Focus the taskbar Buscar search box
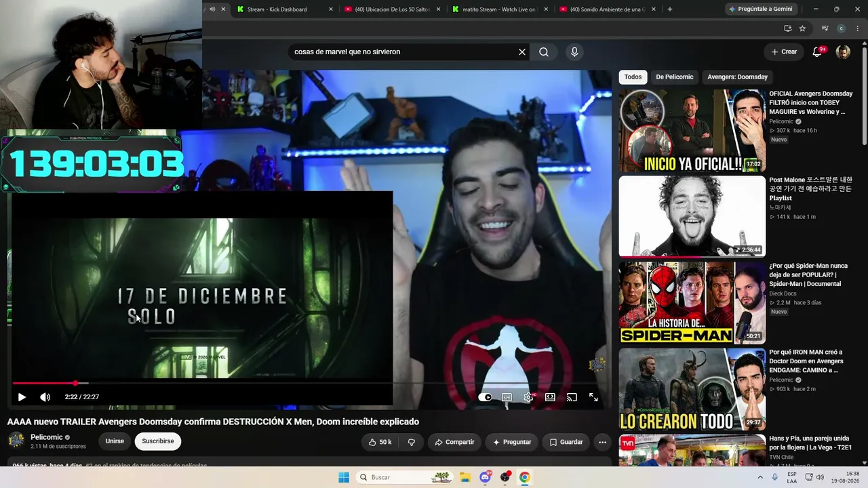The image size is (868, 488). pyautogui.click(x=404, y=477)
